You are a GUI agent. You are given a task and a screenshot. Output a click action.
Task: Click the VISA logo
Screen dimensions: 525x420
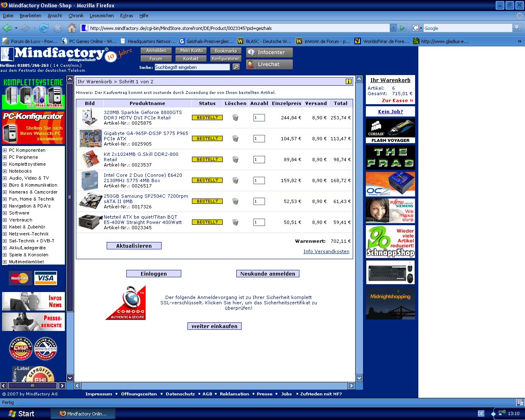[46, 278]
